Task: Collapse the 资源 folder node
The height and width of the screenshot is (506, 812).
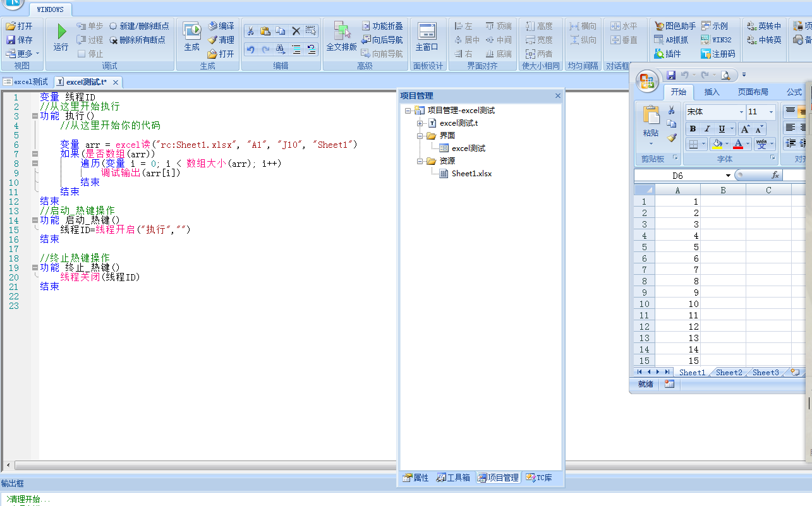Action: tap(420, 161)
